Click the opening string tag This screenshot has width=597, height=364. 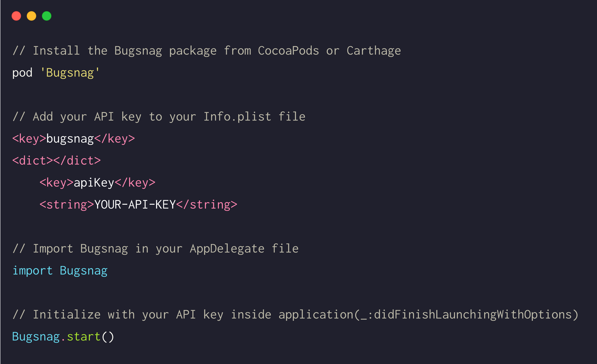pyautogui.click(x=67, y=205)
